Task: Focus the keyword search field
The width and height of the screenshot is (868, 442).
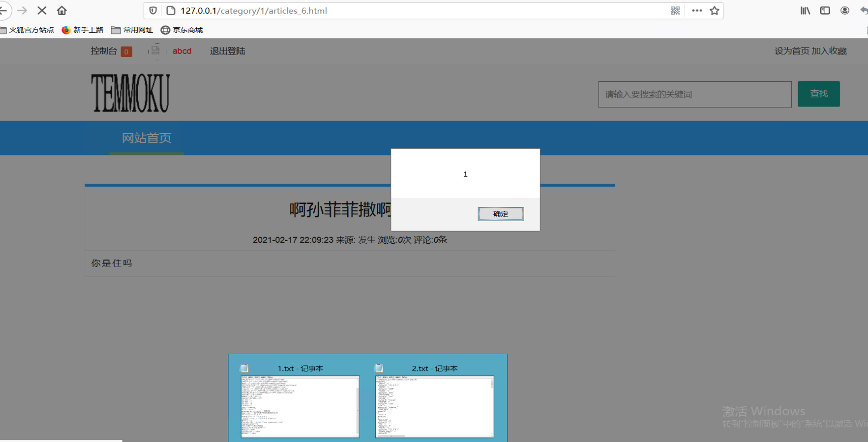Action: 695,94
